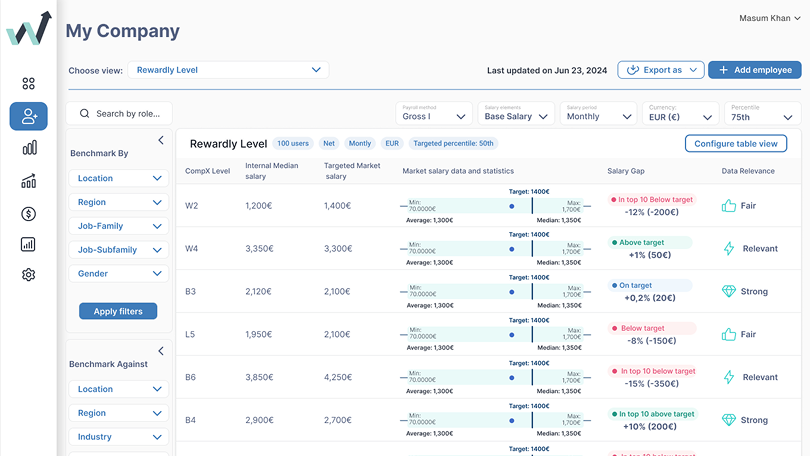
Task: Open the growth trend chart sidebar icon
Action: point(28,181)
